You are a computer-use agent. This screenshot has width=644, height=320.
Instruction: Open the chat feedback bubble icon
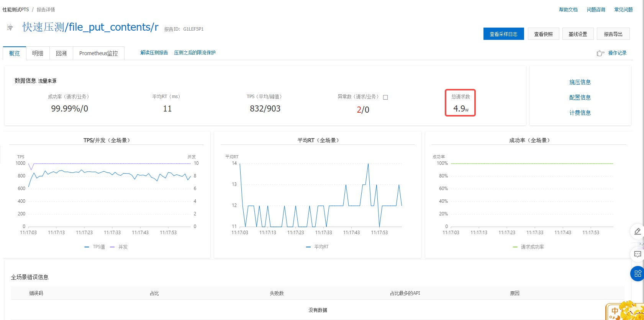pos(637,254)
